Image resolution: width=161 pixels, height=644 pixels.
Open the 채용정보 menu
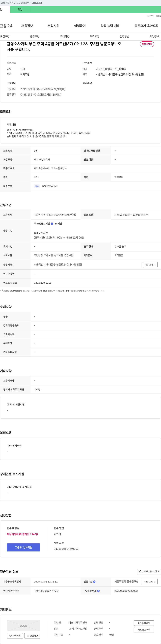pyautogui.click(x=27, y=26)
